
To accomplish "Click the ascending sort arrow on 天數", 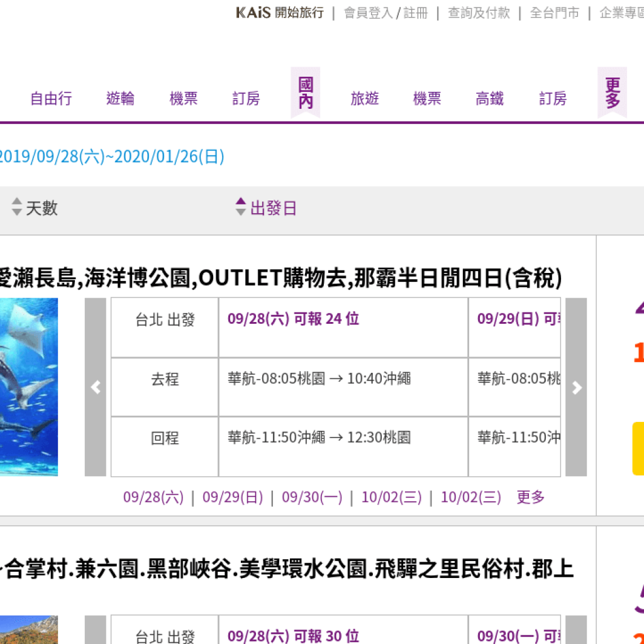I will click(x=16, y=204).
